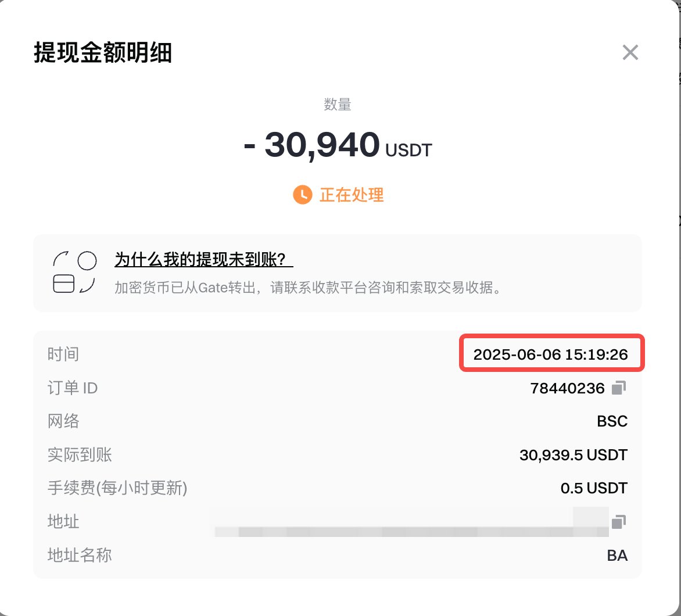Click the BSC network value
This screenshot has height=616, width=681.
[612, 421]
